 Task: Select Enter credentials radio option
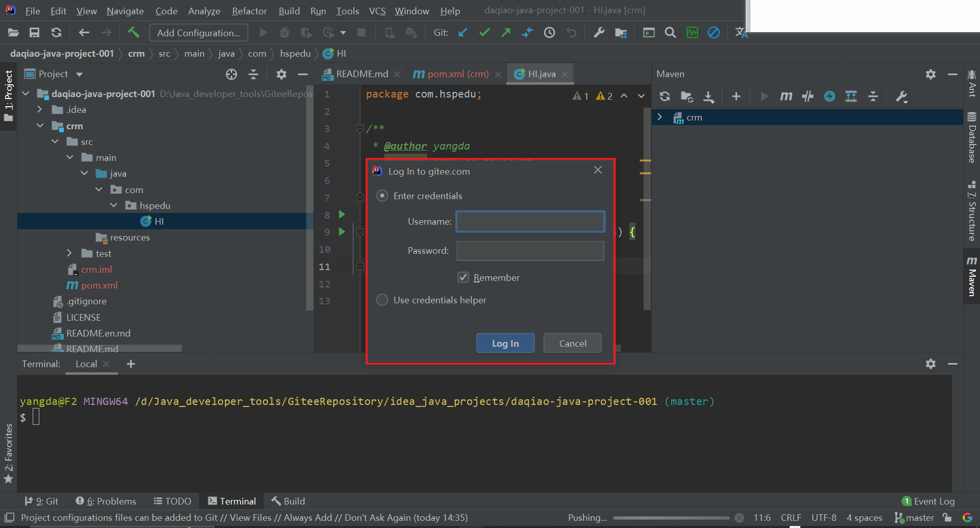382,196
